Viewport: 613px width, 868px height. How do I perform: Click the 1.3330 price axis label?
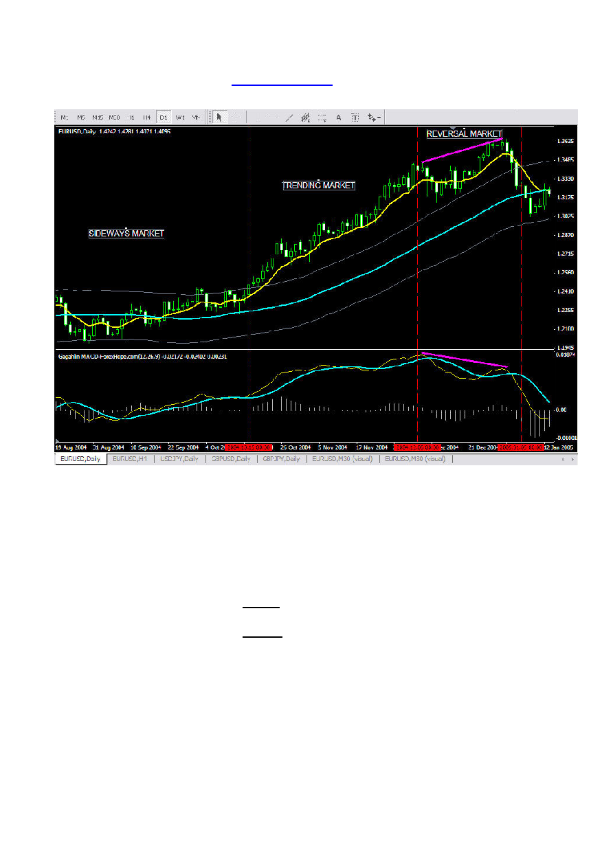566,179
